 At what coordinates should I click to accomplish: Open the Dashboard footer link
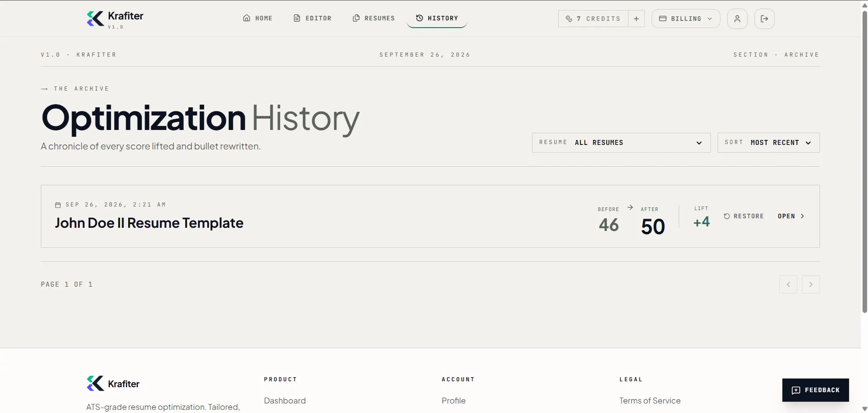pyautogui.click(x=285, y=401)
